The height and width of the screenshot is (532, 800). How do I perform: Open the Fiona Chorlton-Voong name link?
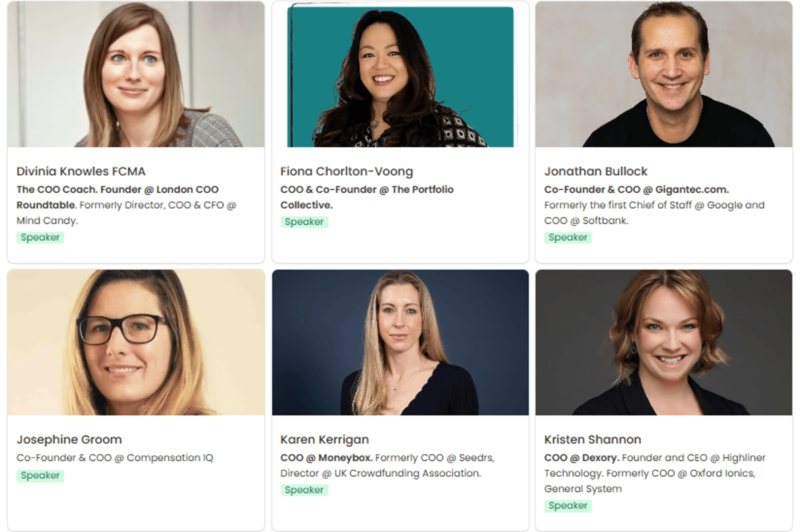point(346,171)
